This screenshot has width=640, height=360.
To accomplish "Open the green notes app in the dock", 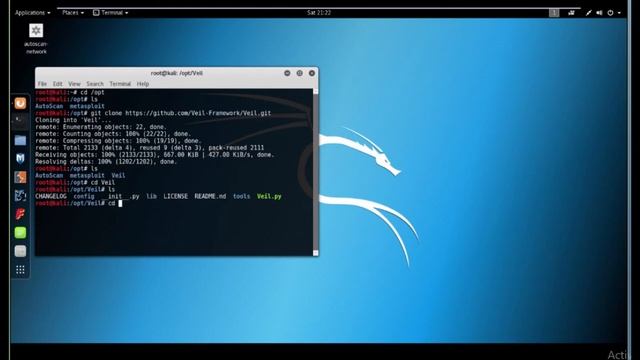I will click(x=20, y=233).
